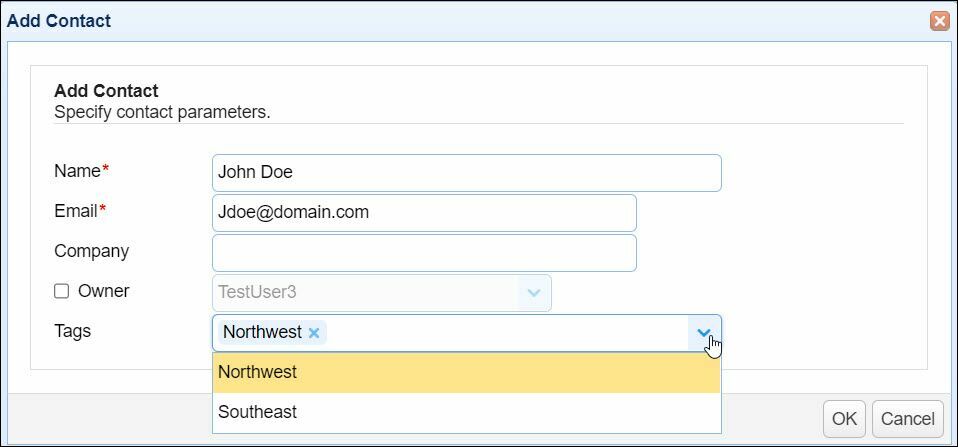Close the Add Contact dialog
Viewport: 958px width, 447px height.
tap(939, 21)
